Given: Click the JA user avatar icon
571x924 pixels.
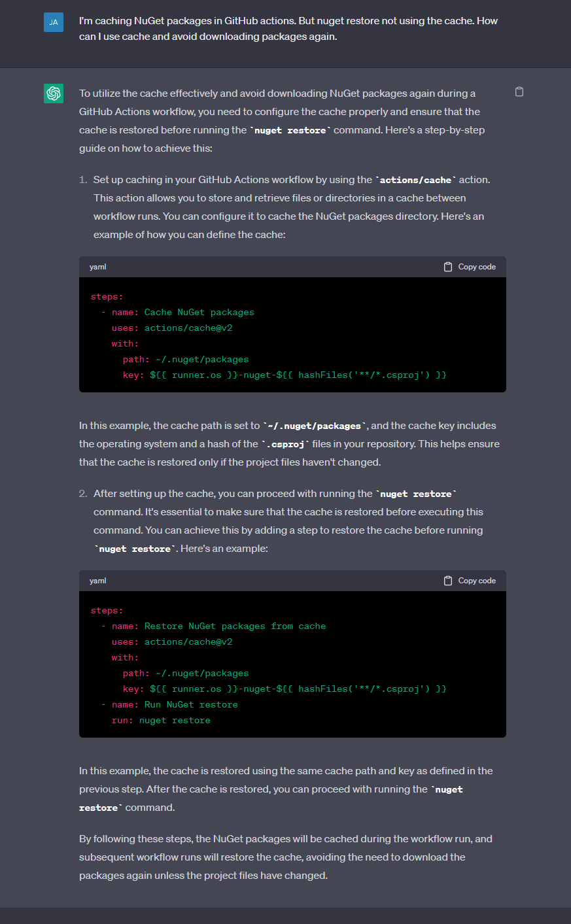Looking at the screenshot, I should pos(54,22).
